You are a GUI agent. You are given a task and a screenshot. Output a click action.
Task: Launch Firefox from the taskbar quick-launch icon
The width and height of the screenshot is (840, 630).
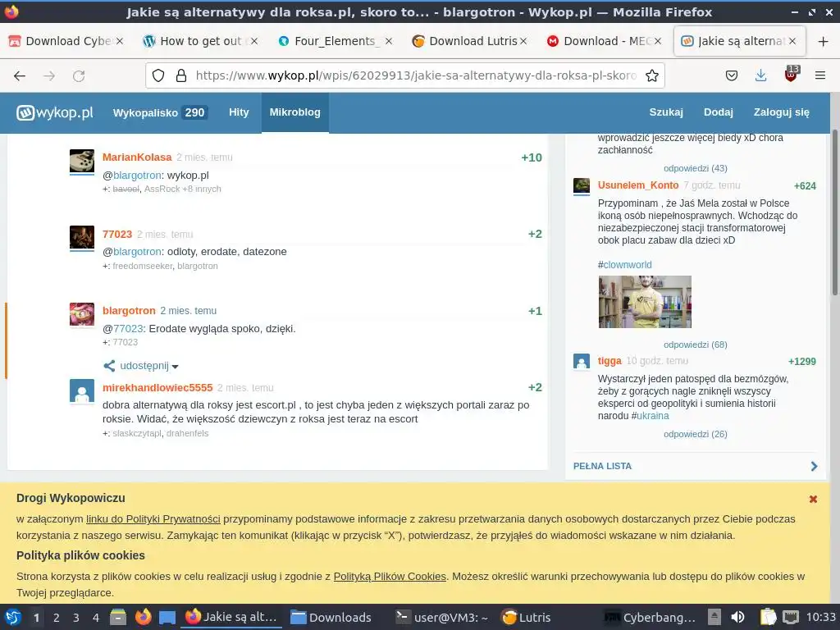[x=143, y=617]
